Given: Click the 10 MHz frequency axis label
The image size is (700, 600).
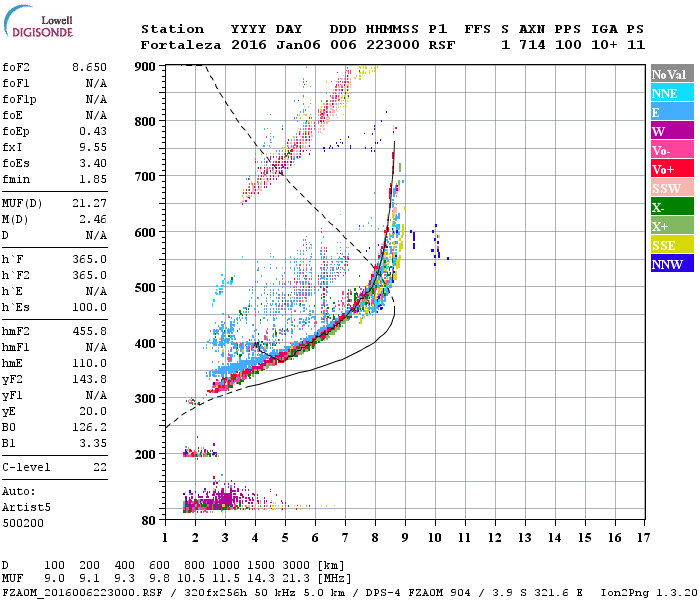Looking at the screenshot, I should click(435, 538).
